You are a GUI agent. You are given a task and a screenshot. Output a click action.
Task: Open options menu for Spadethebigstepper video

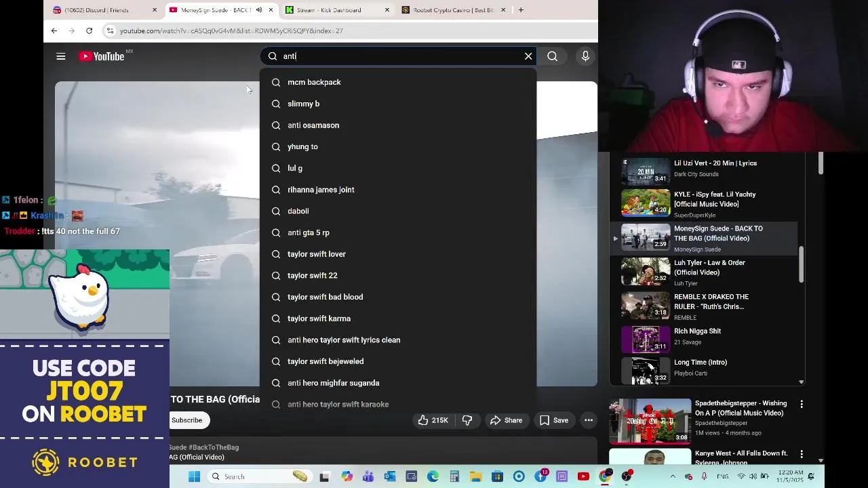[802, 405]
